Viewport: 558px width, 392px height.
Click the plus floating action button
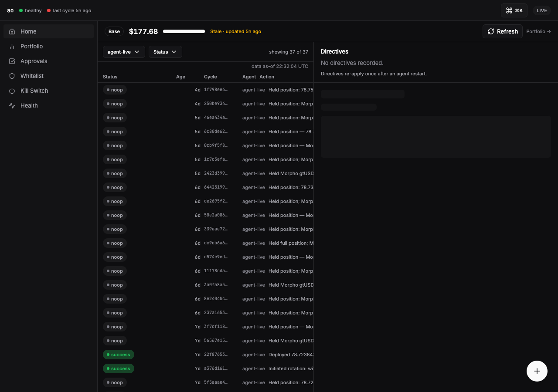click(537, 371)
